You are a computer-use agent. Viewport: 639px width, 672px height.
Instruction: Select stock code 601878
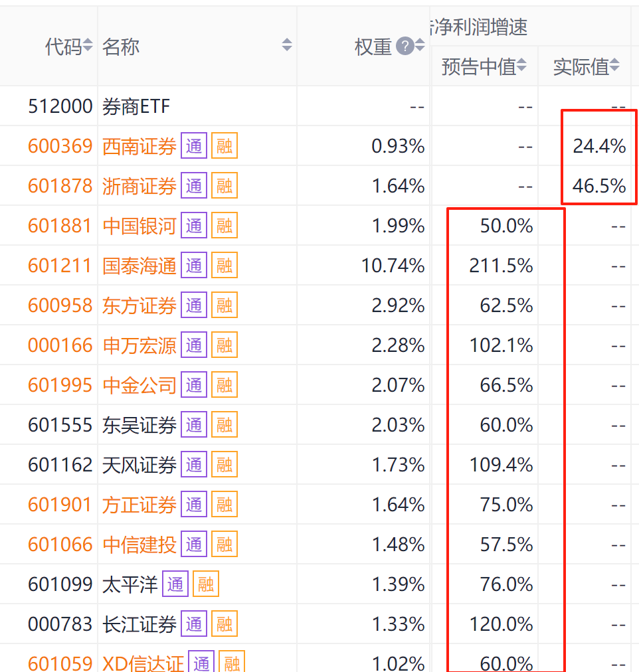point(60,186)
